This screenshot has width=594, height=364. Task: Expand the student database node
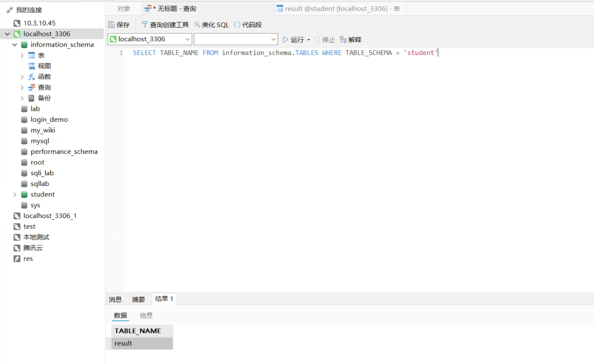coord(14,195)
